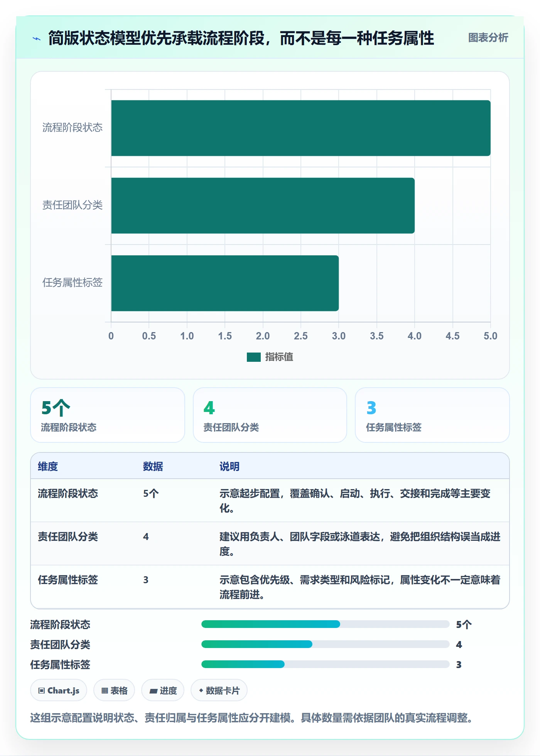The width and height of the screenshot is (540, 756).
Task: Select the 数据卡片 tag chip
Action: pos(219,690)
